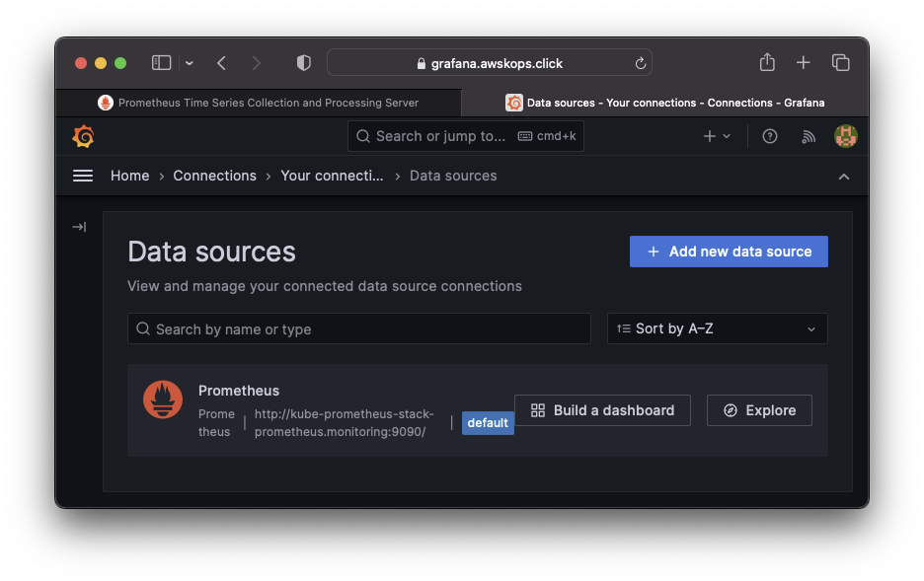Go to the Home breadcrumb

point(129,176)
